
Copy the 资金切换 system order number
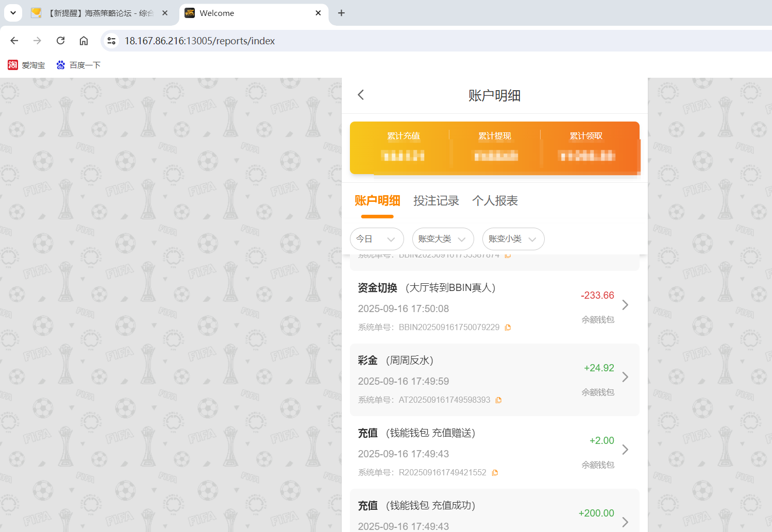(x=508, y=327)
